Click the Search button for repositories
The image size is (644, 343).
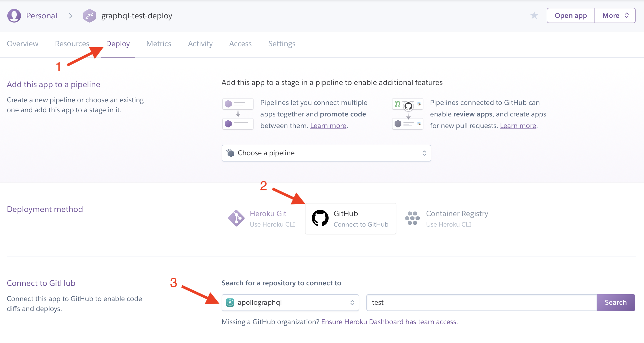pos(616,302)
